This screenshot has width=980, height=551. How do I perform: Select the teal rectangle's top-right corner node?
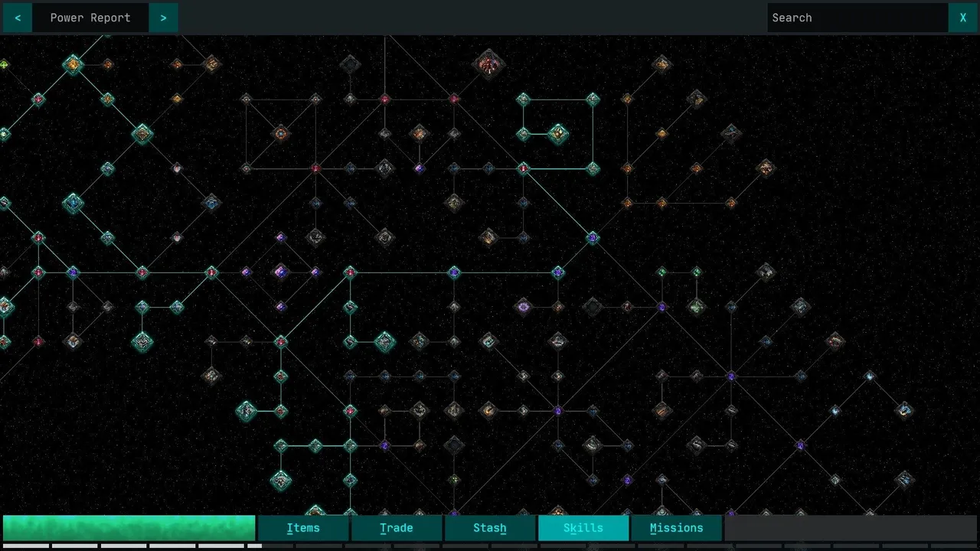pyautogui.click(x=593, y=99)
